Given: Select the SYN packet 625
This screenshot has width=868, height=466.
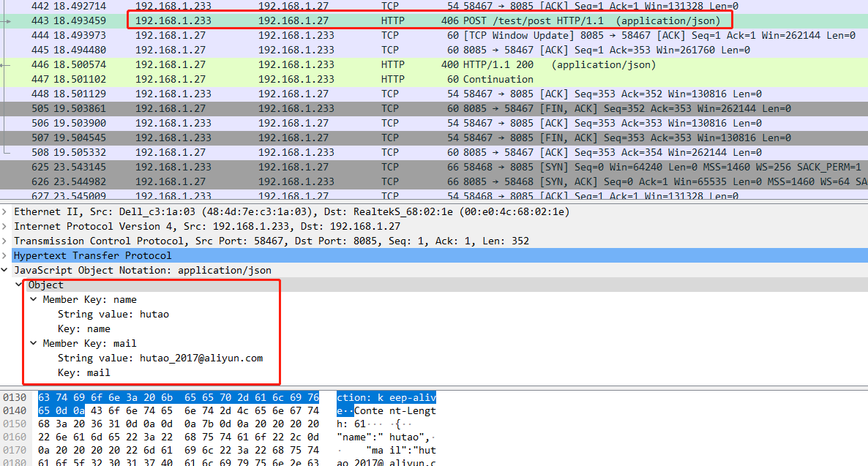Looking at the screenshot, I should pyautogui.click(x=293, y=167).
